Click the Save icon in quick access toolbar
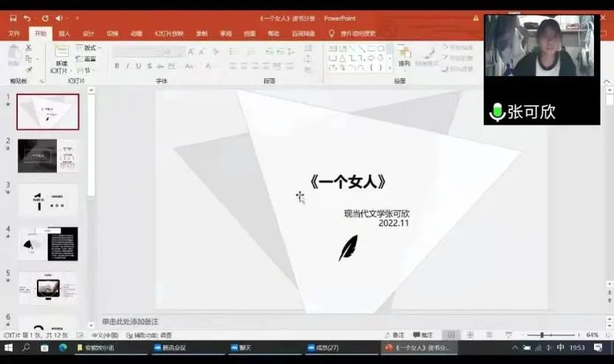 click(x=13, y=18)
